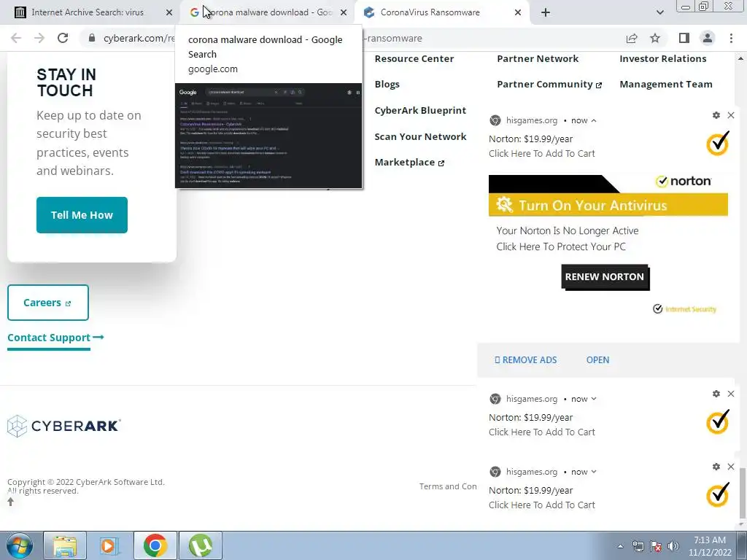
Task: Click the Google tab preview thumbnail
Action: pyautogui.click(x=268, y=135)
